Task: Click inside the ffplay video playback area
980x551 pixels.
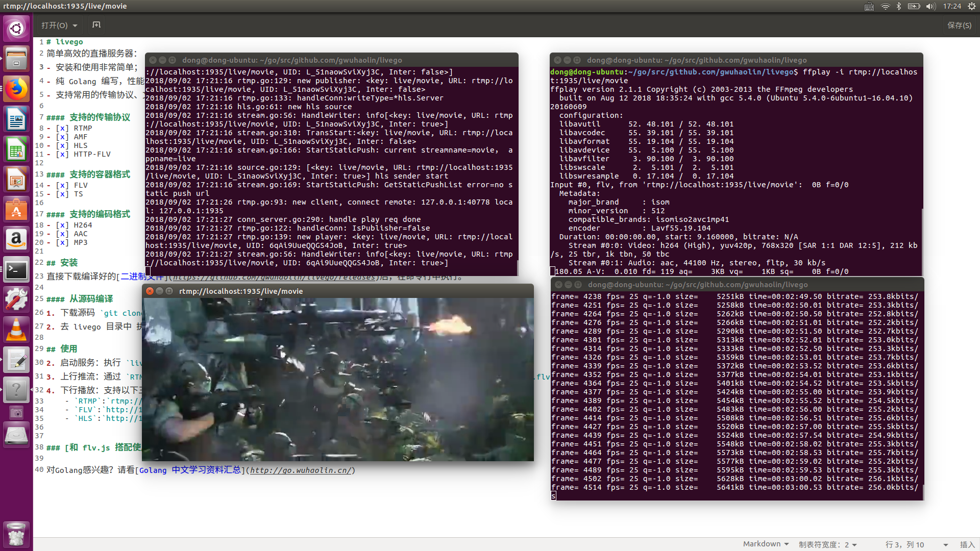Action: click(338, 380)
